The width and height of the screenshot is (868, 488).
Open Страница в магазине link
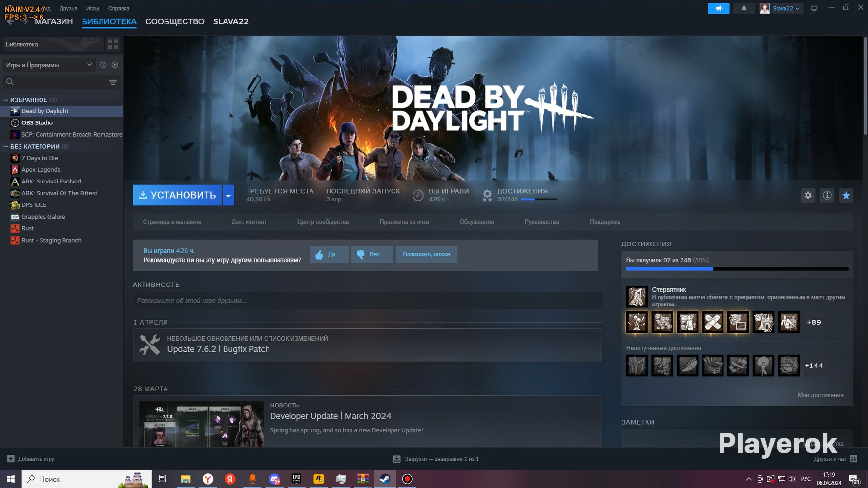(172, 222)
